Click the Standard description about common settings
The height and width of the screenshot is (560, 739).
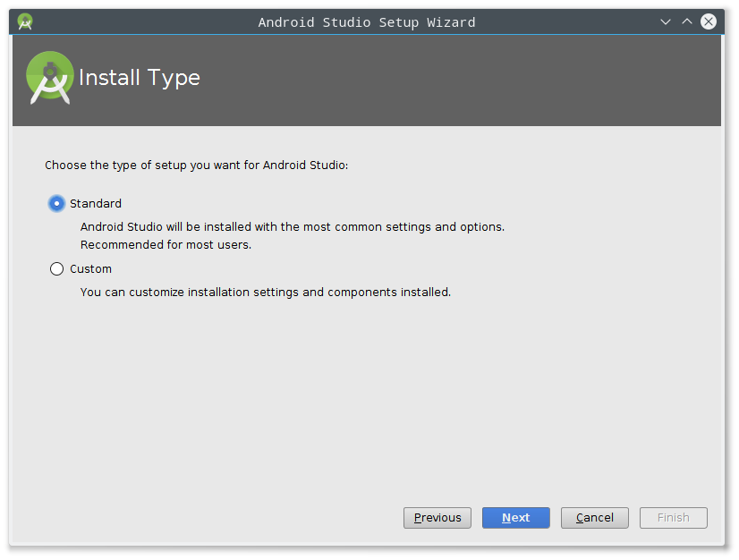click(x=293, y=226)
